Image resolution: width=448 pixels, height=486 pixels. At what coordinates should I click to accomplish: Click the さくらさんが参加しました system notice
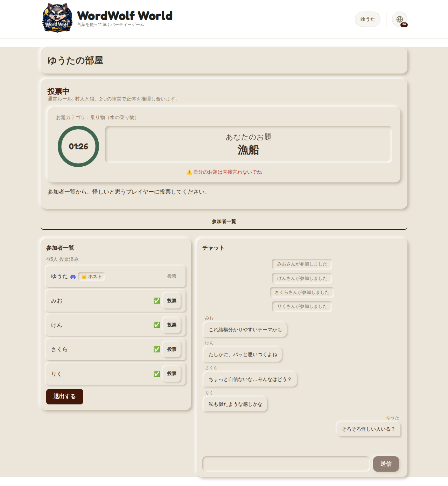302,292
